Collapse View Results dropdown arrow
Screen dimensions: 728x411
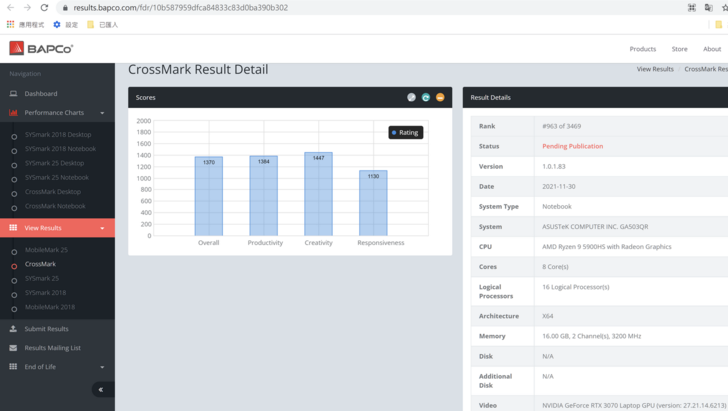(x=102, y=228)
